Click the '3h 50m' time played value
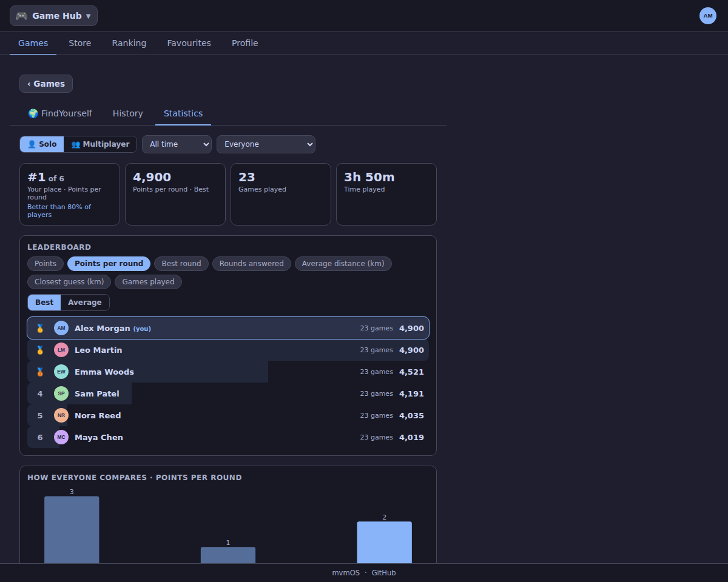728x582 pixels. (369, 177)
